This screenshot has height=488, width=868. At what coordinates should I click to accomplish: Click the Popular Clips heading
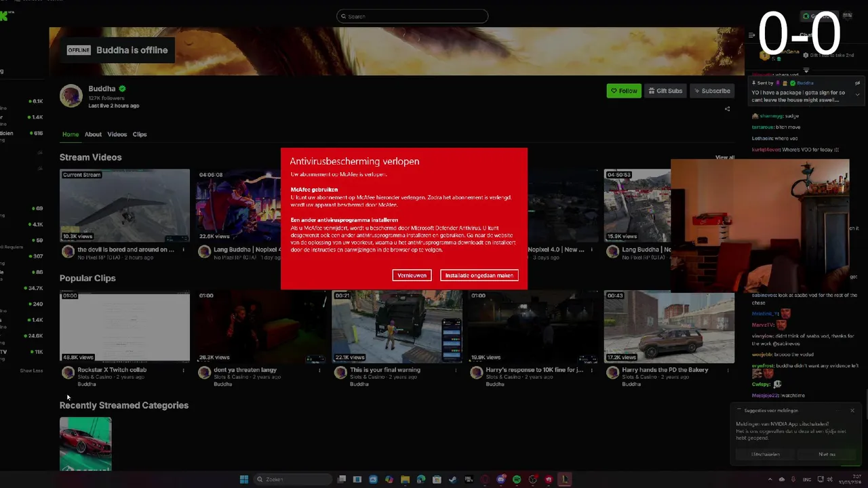(x=87, y=278)
